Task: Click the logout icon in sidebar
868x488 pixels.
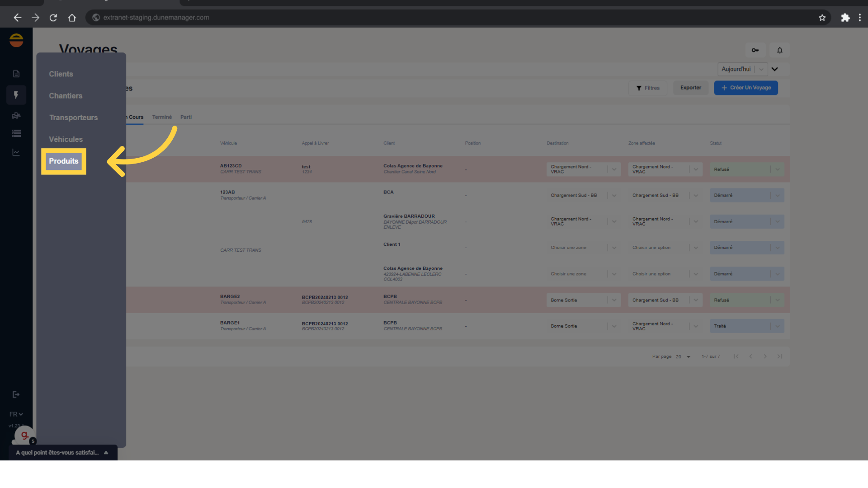Action: (16, 394)
